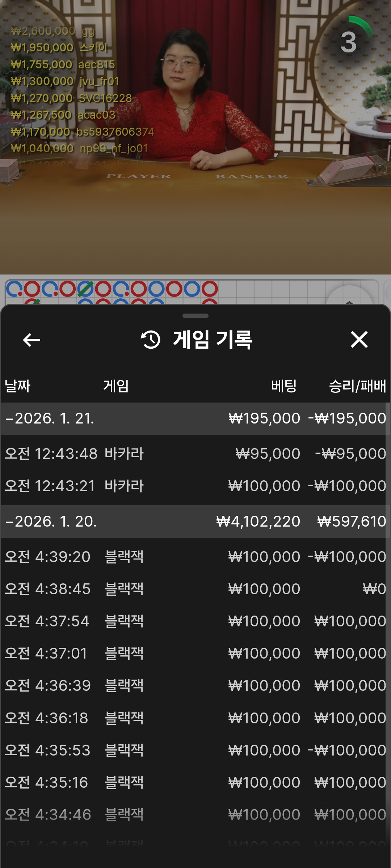Select the 4:38:45 blackjack entry with ₩0
Viewport: 391px width, 868px height.
point(195,589)
